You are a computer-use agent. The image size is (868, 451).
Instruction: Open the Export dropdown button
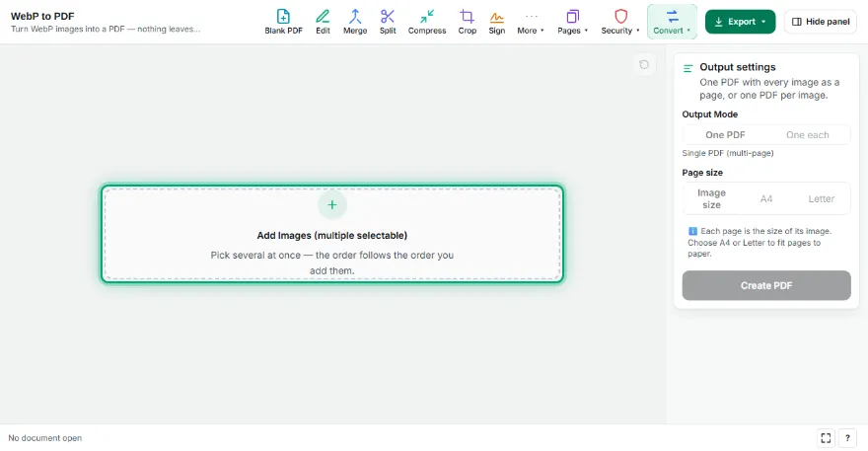click(740, 22)
